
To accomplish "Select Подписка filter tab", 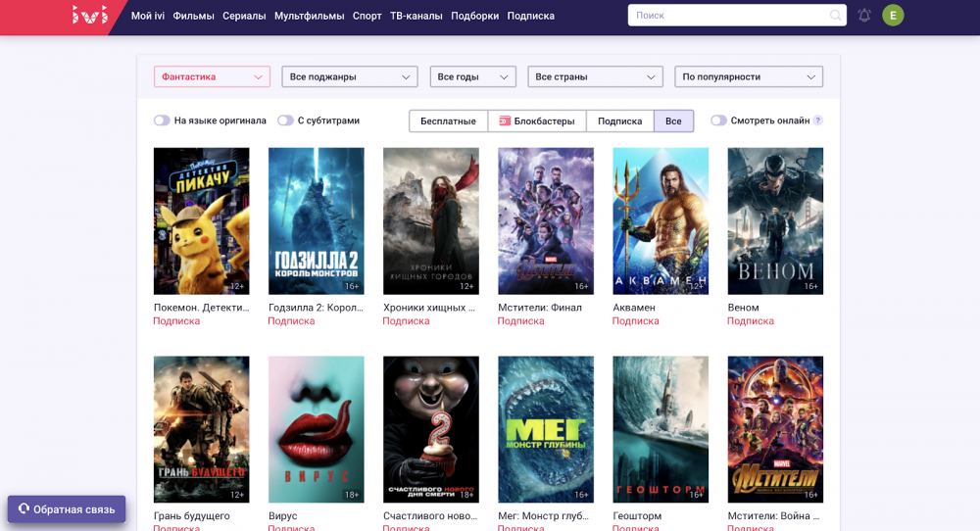I will 619,121.
